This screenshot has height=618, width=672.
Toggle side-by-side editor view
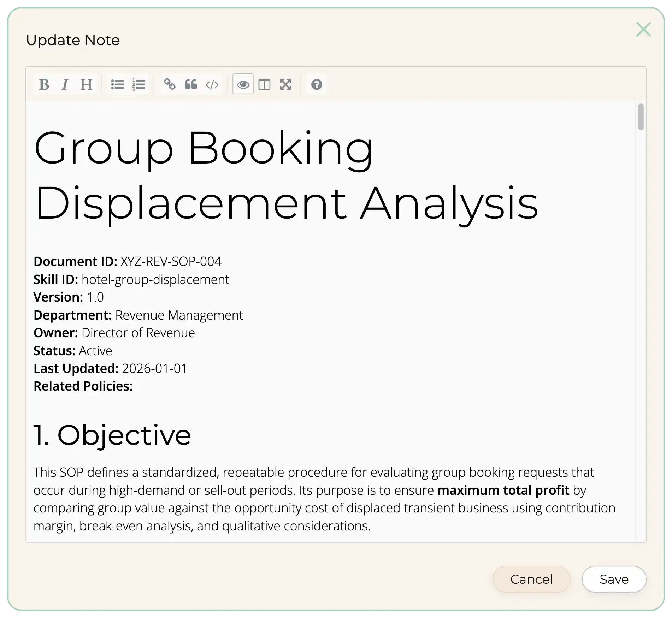tap(264, 84)
